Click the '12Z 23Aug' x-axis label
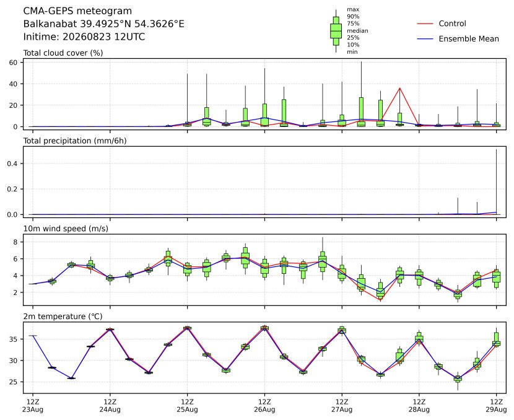The width and height of the screenshot is (514, 420). (x=33, y=406)
